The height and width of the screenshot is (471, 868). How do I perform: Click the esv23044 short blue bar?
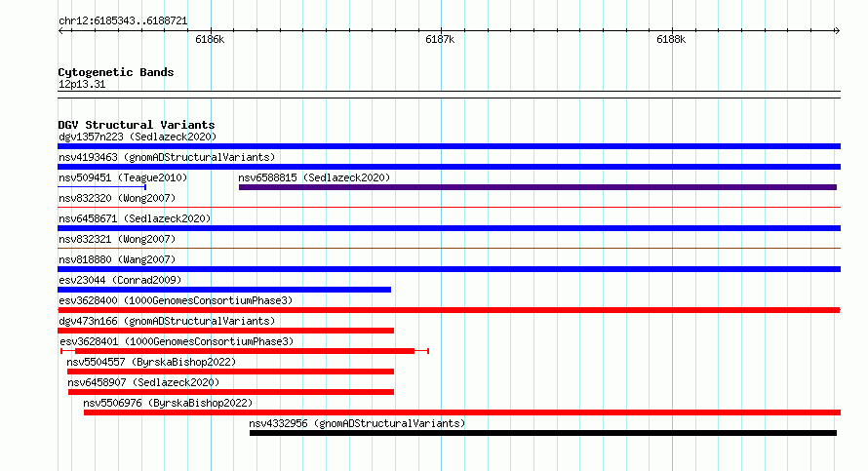pos(224,290)
